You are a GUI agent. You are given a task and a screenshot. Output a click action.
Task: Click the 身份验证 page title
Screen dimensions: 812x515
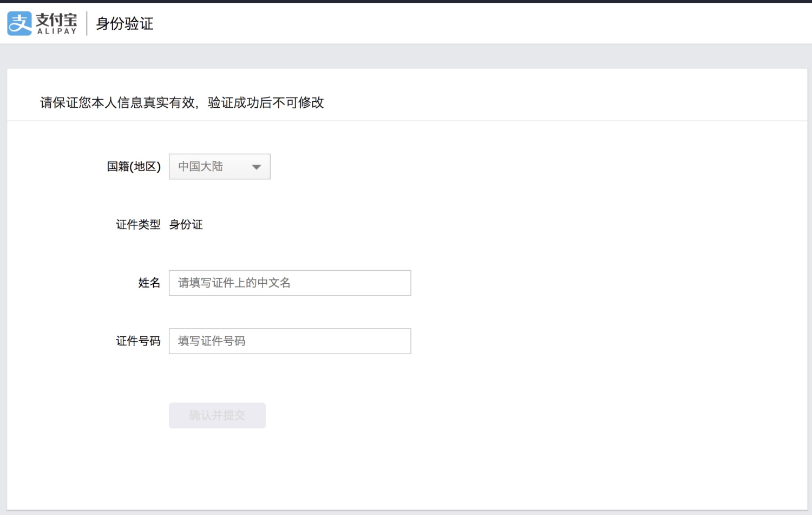(x=125, y=24)
